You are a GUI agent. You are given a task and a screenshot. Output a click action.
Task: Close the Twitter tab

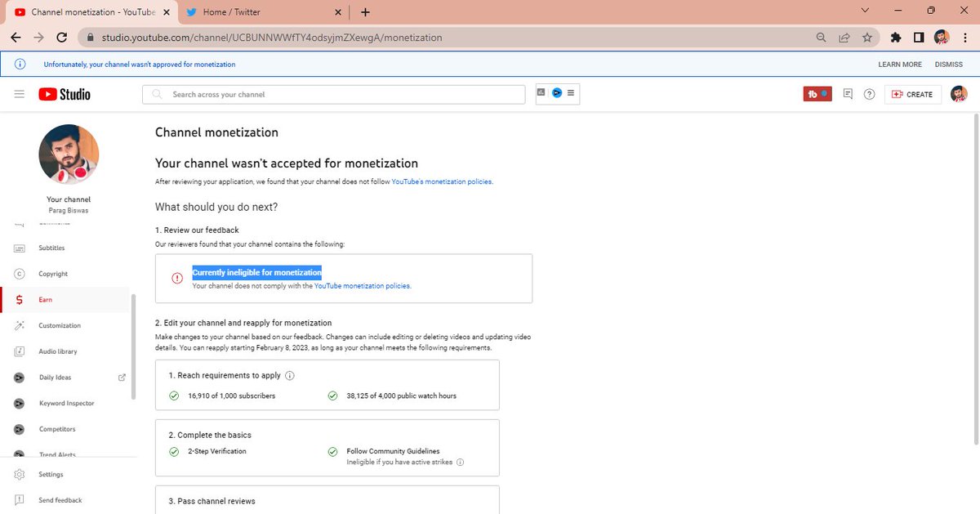coord(336,12)
